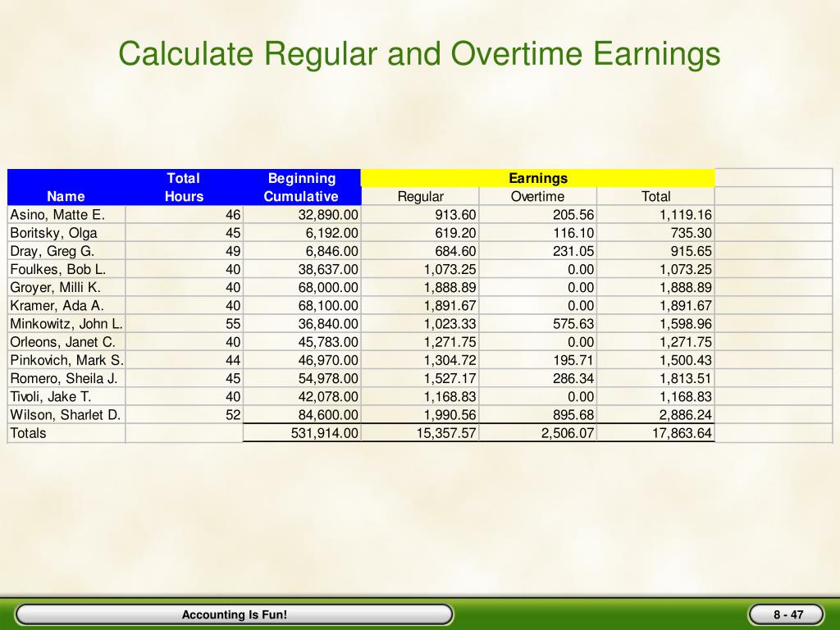This screenshot has height=630, width=840.
Task: Click total earnings 735.30
Action: pos(691,233)
